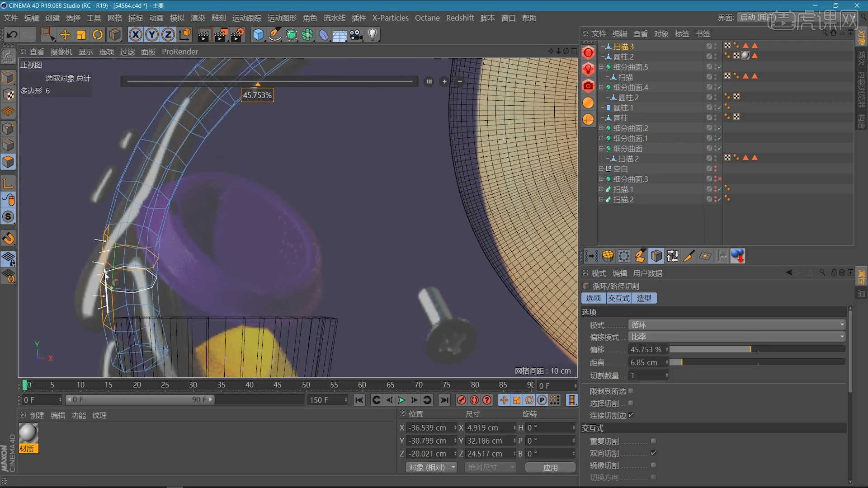
Task: Click the Cube primitive icon
Action: tap(258, 35)
